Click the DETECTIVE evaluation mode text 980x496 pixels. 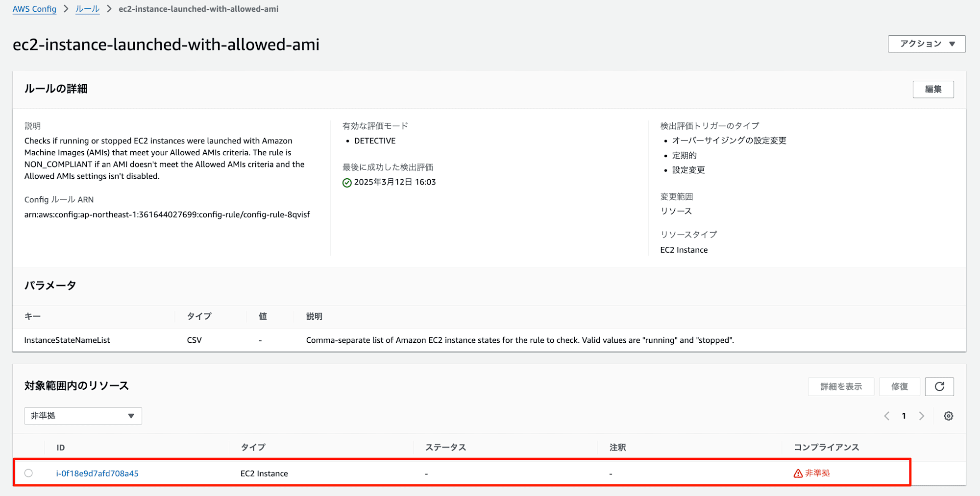pyautogui.click(x=375, y=141)
